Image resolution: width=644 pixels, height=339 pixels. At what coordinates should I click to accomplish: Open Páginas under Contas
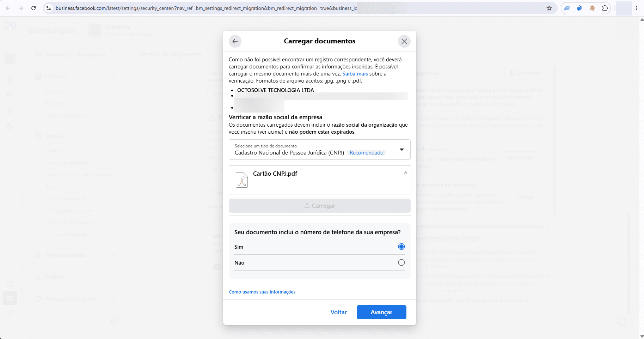[54, 151]
